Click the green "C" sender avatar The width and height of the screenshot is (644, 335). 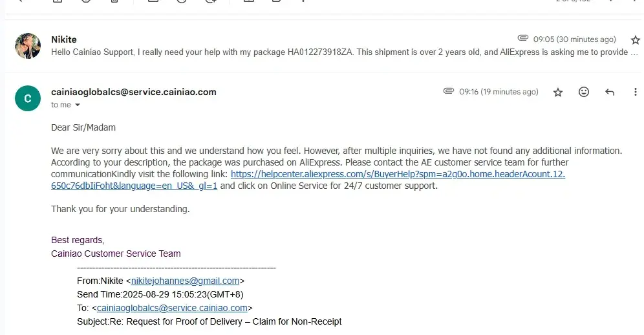(28, 98)
